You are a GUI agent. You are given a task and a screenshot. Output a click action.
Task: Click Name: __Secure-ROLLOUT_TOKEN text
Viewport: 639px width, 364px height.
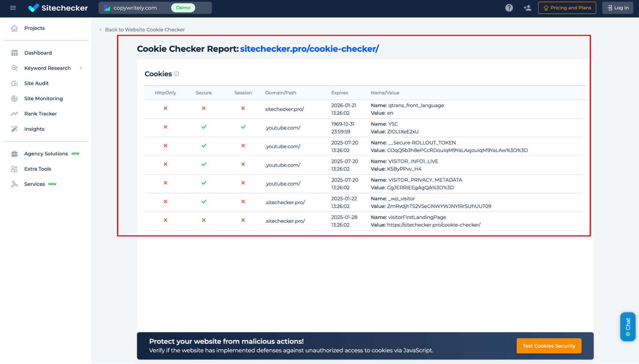click(x=413, y=143)
